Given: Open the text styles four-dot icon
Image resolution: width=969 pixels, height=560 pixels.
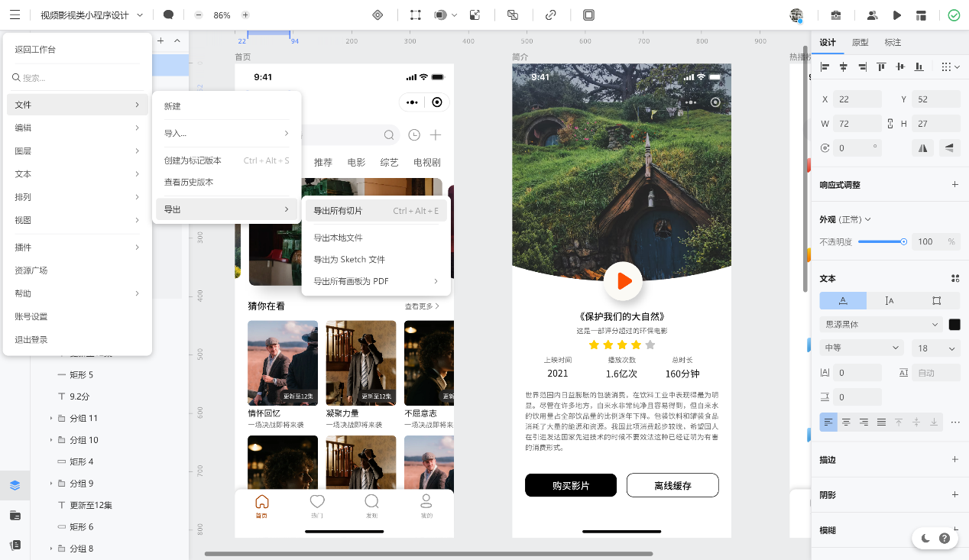Looking at the screenshot, I should coord(954,279).
